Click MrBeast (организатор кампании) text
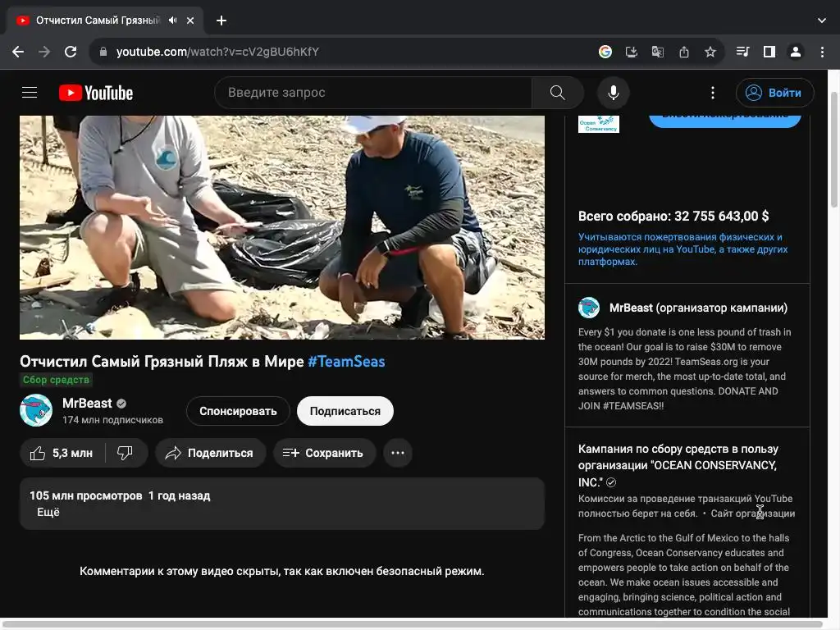840x630 pixels. (699, 308)
